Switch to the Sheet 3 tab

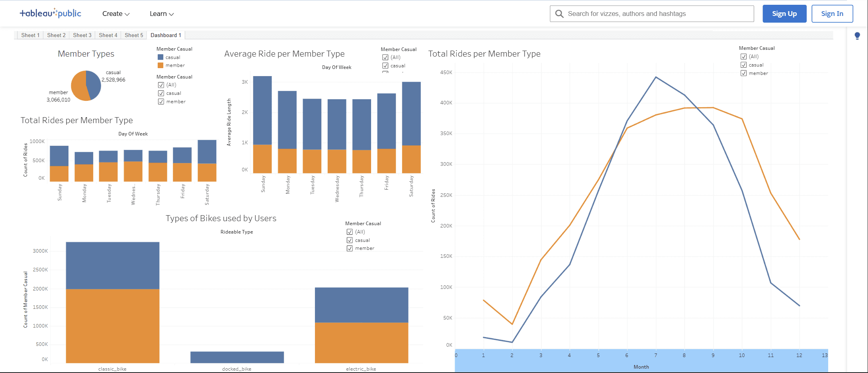82,35
